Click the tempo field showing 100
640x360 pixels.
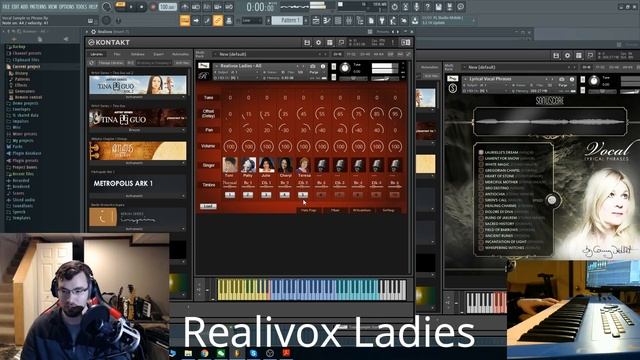point(167,7)
